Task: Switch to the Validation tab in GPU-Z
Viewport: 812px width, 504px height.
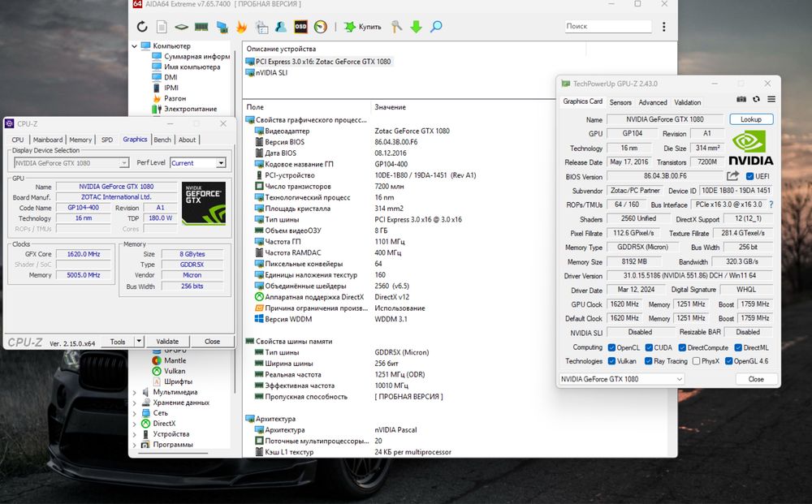Action: click(x=687, y=102)
